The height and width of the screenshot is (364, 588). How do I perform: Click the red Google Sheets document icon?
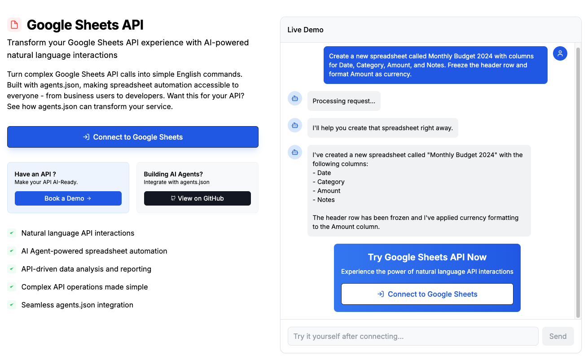pos(14,25)
